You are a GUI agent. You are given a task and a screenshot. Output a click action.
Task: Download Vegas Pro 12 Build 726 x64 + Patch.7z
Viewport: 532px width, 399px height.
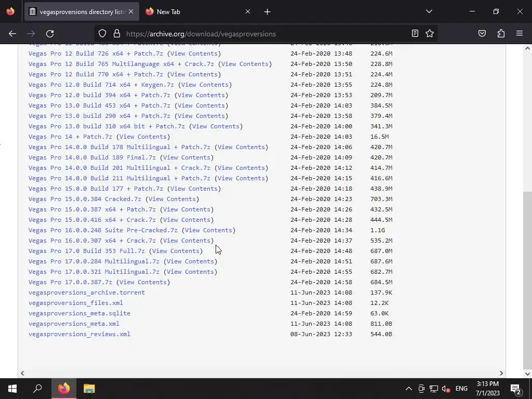(96, 54)
